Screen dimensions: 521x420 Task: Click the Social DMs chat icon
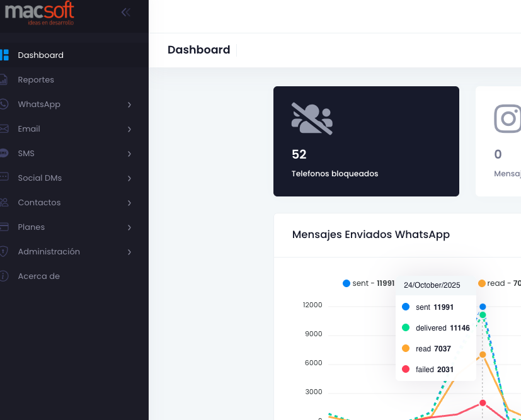(4, 177)
